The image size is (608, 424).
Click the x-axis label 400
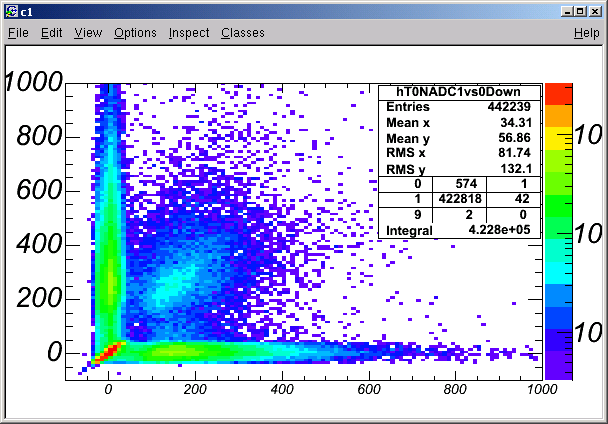282,389
